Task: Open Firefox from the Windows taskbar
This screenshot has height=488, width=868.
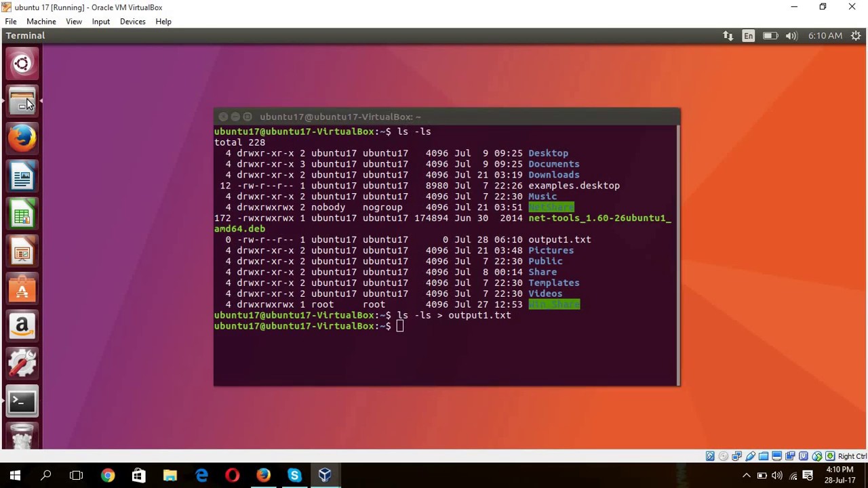Action: (x=263, y=476)
